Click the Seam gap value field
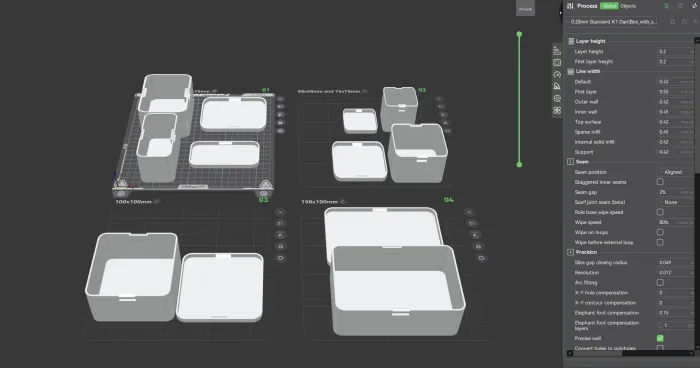700x368 pixels. pos(675,192)
